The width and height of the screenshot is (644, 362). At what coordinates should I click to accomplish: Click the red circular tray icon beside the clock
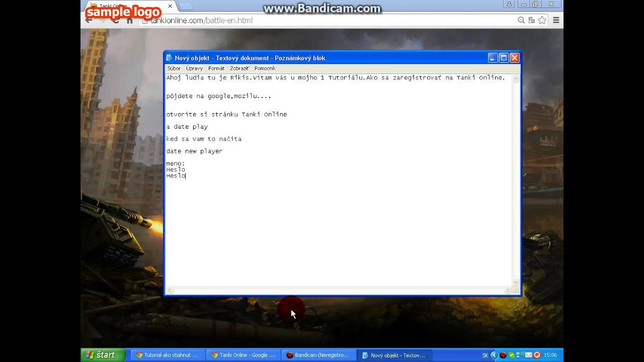click(537, 355)
